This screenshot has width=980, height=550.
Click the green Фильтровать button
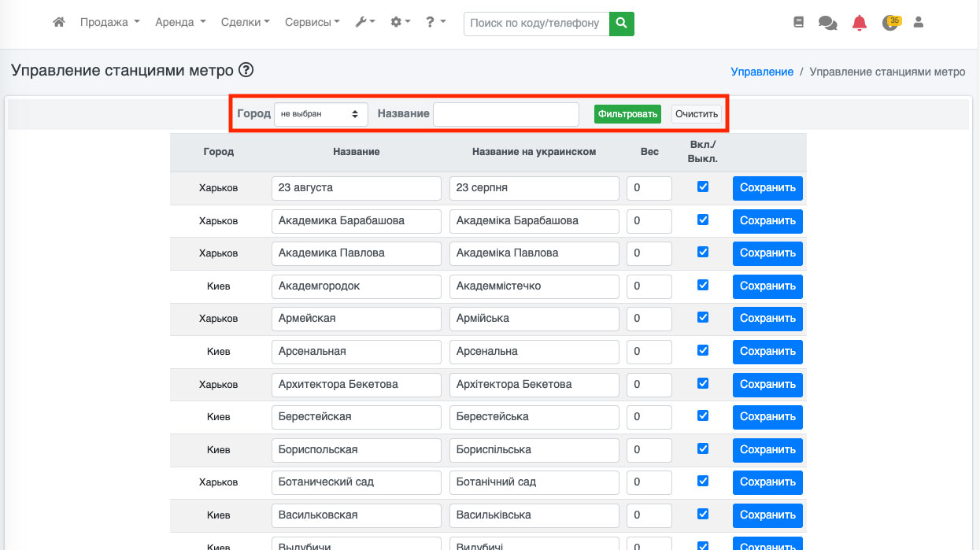pyautogui.click(x=627, y=114)
